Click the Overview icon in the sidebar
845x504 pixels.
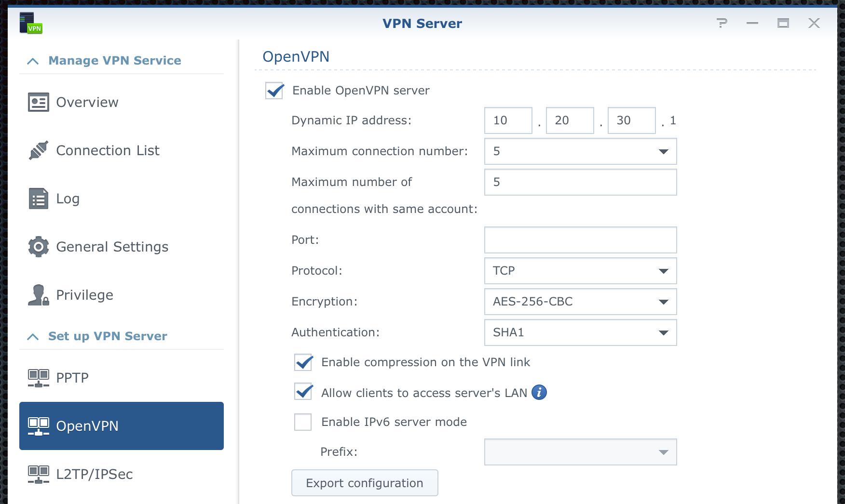pyautogui.click(x=39, y=102)
